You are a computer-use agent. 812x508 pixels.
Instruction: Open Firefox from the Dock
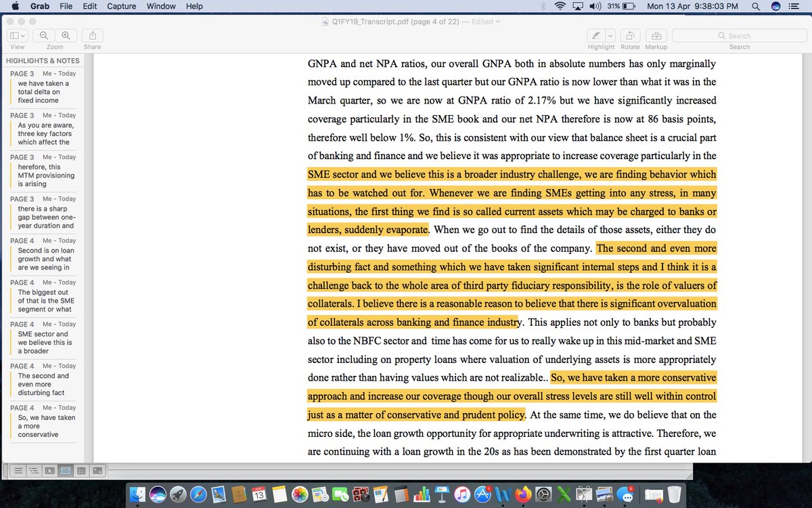coord(524,494)
